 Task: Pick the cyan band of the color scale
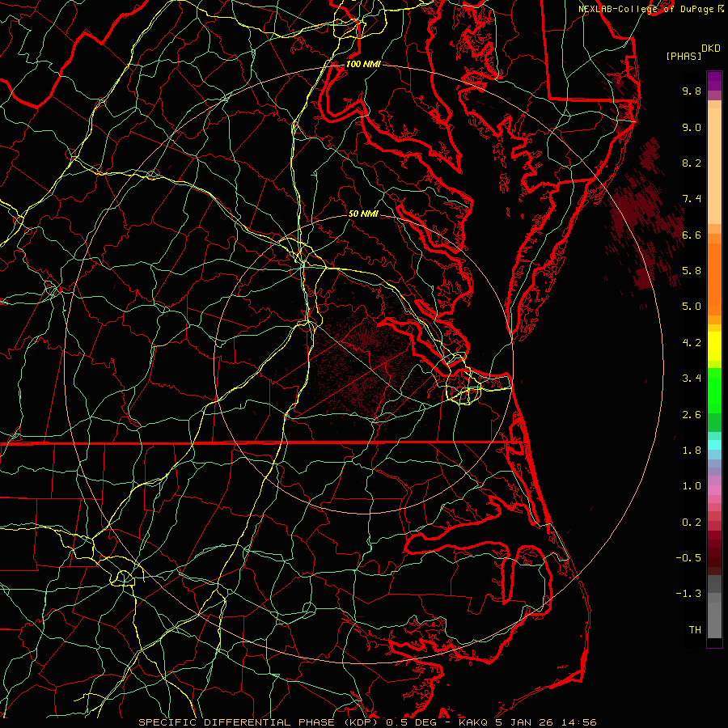coord(714,445)
